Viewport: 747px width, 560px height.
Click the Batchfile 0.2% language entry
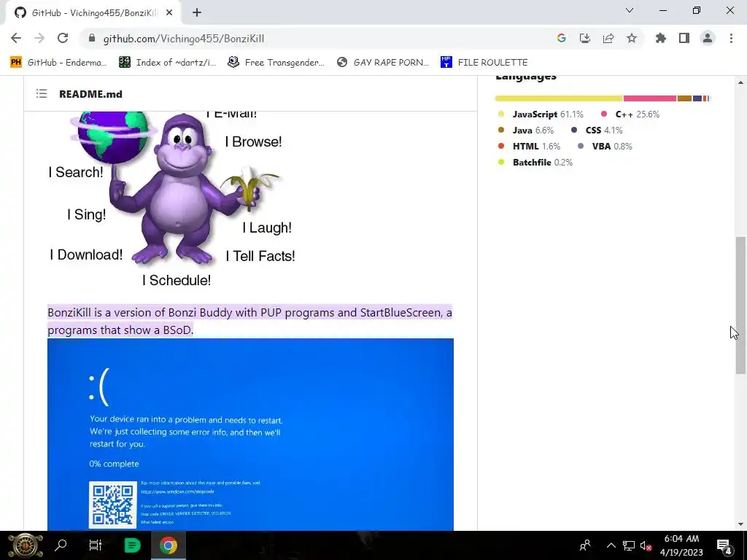click(x=535, y=163)
